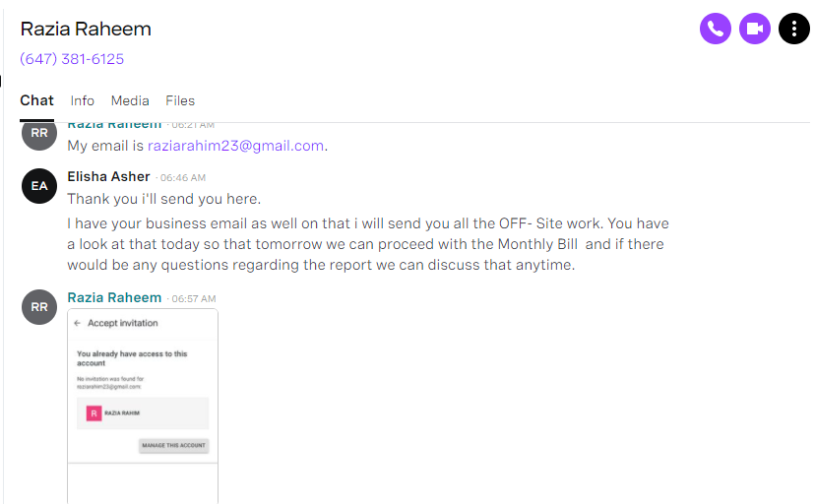
Task: Open the Media tab
Action: 130,100
